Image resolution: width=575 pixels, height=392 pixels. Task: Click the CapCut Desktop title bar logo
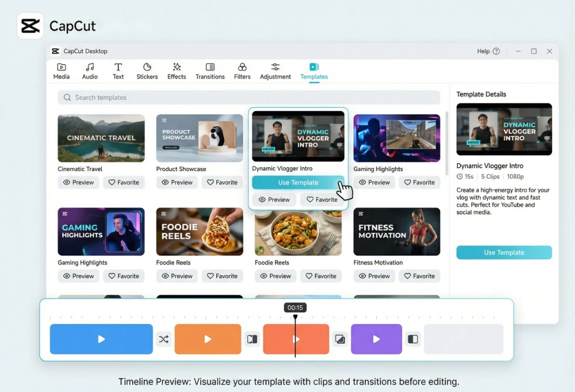pos(55,51)
